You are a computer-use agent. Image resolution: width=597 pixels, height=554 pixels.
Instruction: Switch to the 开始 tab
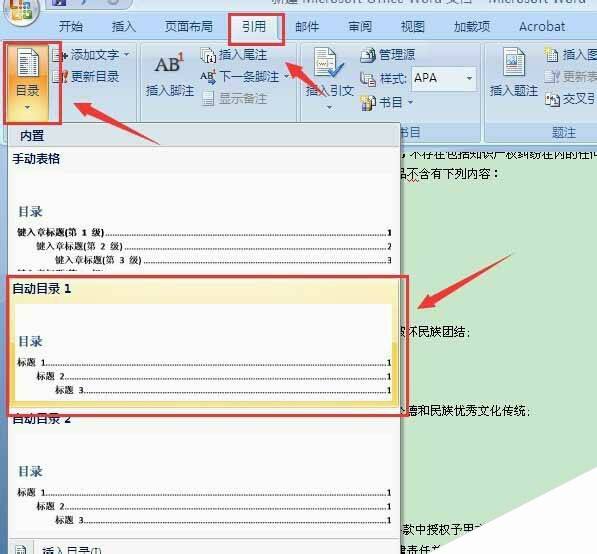pyautogui.click(x=71, y=27)
